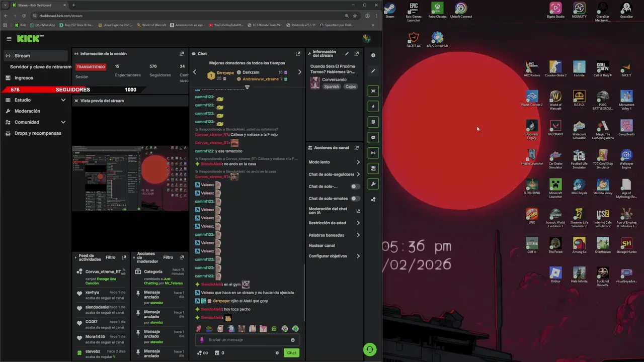Open the emoji picker in chat input
The image size is (644, 362).
click(x=293, y=340)
